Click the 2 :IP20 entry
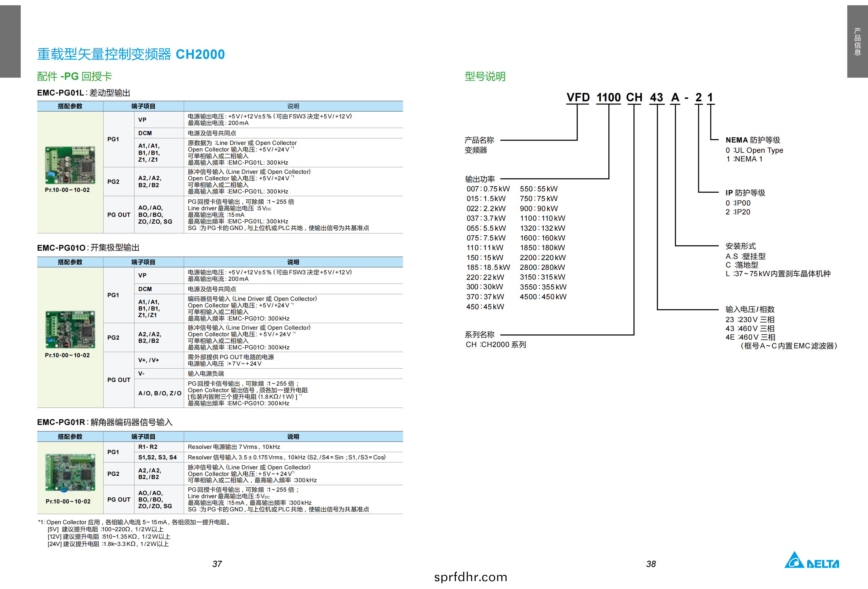The width and height of the screenshot is (868, 589). click(738, 212)
